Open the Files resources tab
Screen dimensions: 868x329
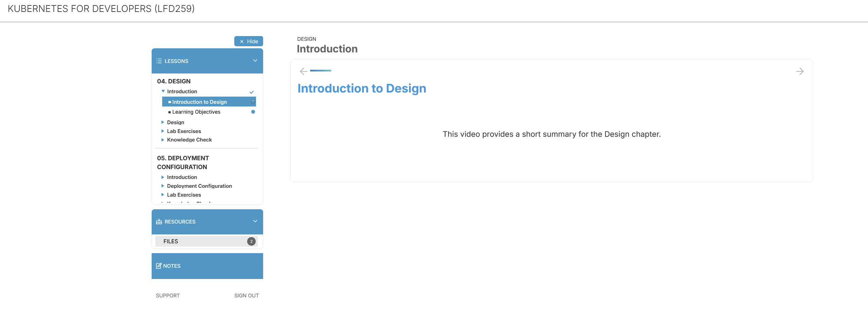206,241
